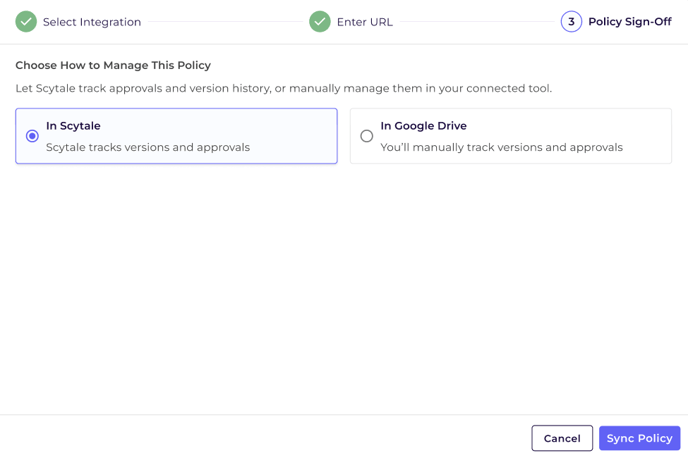This screenshot has width=688, height=458.
Task: Click 'You'll manually track versions and approvals' text
Action: pos(502,147)
